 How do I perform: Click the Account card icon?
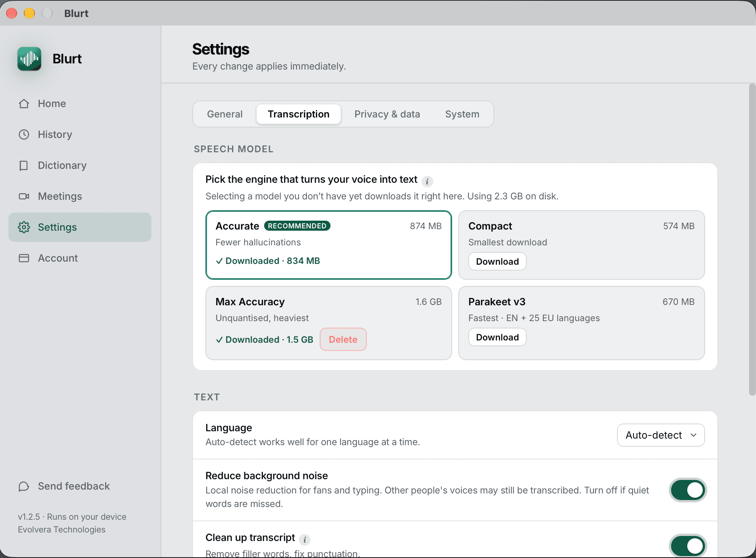[24, 258]
